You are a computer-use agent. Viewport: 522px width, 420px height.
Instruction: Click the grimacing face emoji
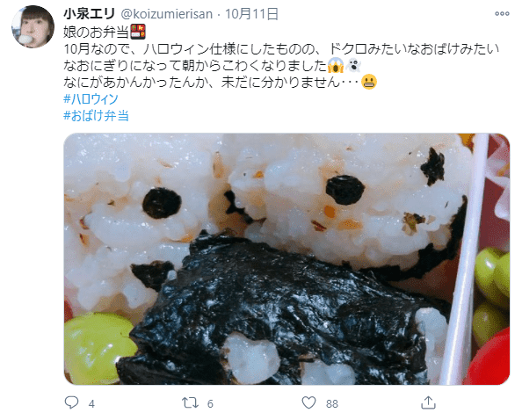369,82
